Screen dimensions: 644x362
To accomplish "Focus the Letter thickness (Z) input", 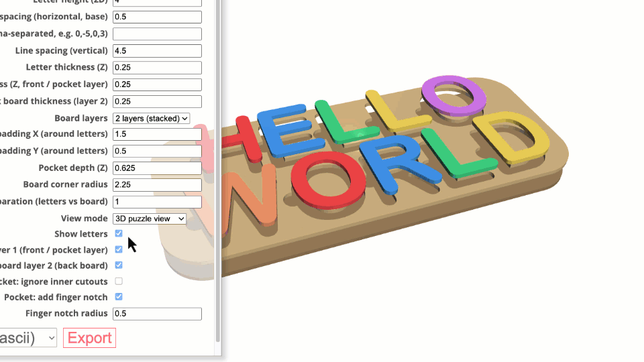I will coord(157,68).
